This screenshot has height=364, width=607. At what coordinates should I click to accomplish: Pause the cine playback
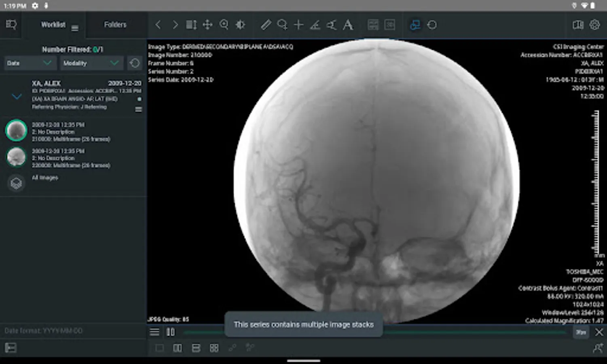click(x=171, y=332)
